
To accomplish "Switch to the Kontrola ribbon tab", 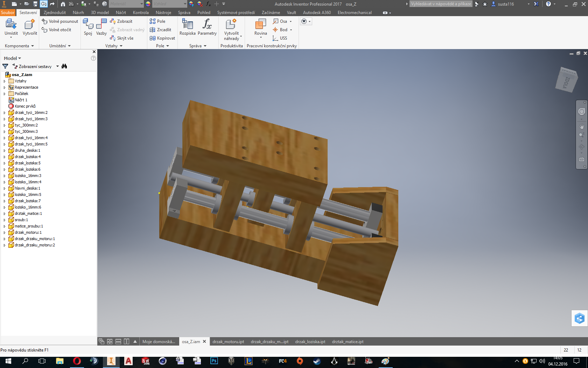I will [141, 13].
